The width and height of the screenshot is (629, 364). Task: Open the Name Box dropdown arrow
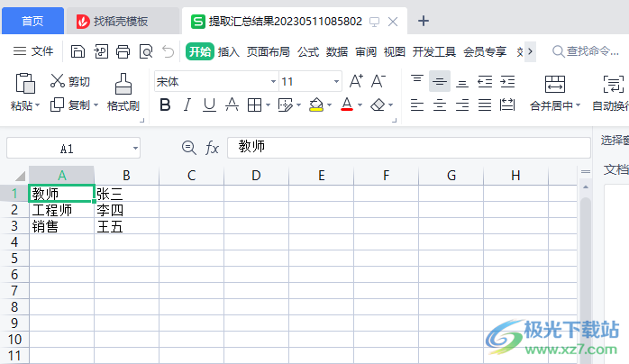pyautogui.click(x=135, y=149)
